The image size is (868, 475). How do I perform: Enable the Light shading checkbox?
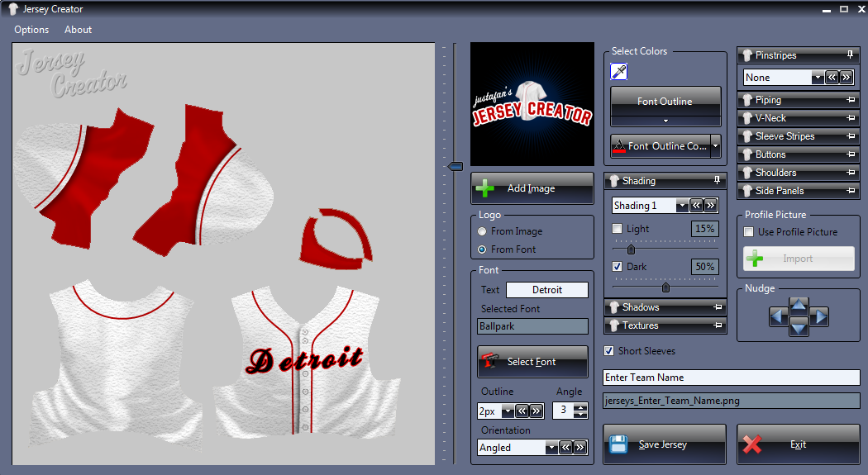pos(617,229)
